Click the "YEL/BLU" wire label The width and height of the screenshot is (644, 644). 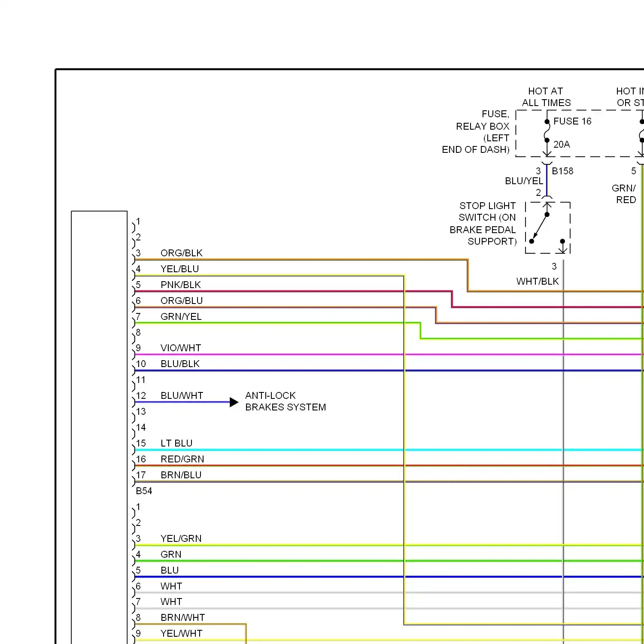point(180,269)
